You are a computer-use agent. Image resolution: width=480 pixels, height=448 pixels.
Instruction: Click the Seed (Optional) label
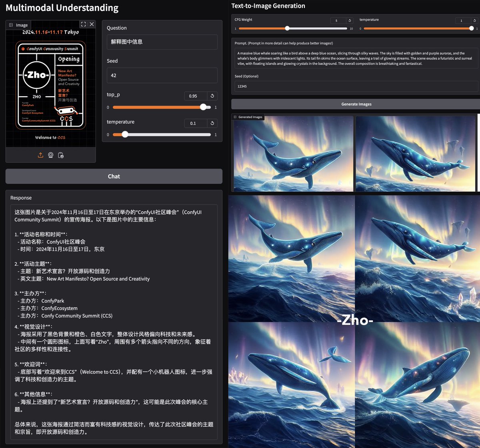pos(246,76)
